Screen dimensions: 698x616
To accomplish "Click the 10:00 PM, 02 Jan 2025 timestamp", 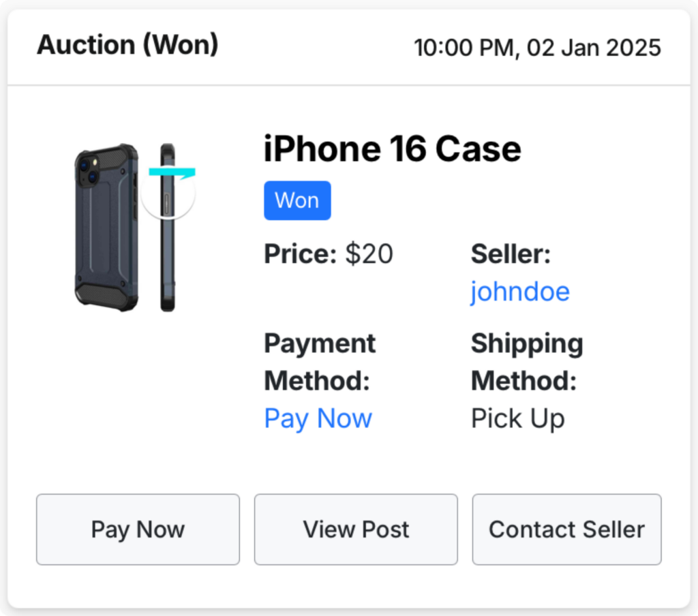I will point(537,48).
